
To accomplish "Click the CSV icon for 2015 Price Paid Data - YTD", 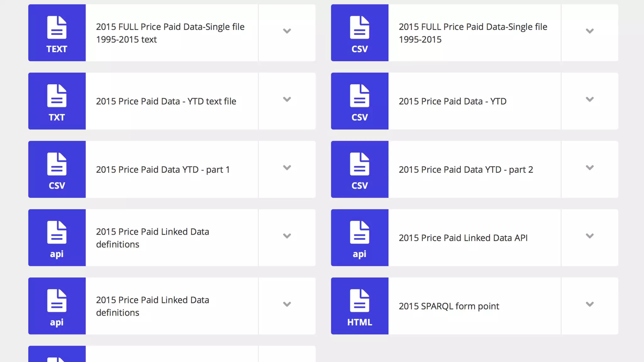I will 360,101.
